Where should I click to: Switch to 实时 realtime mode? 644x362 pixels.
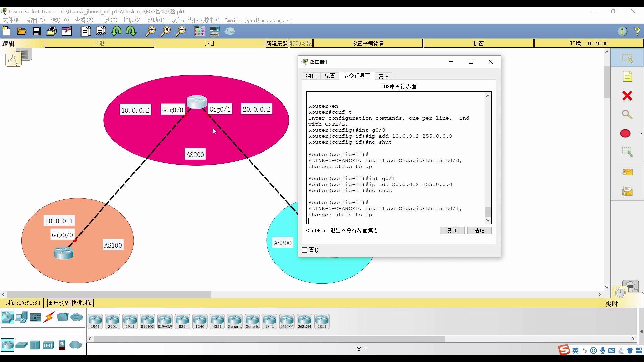coord(612,304)
